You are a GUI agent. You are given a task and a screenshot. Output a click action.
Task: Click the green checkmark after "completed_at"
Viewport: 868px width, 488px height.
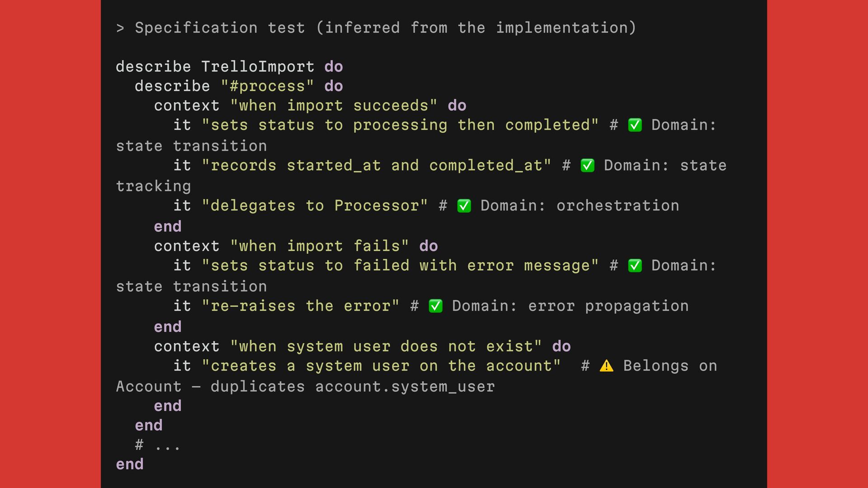[587, 166]
